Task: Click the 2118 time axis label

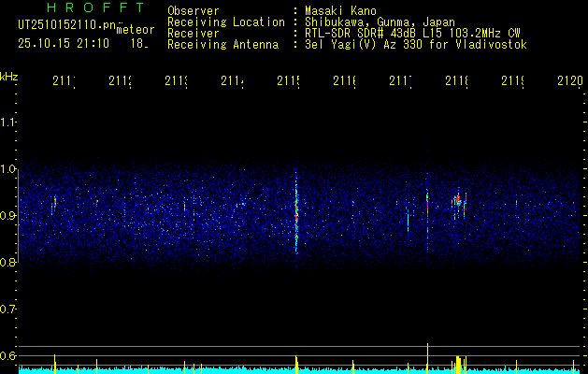Action: pos(457,80)
